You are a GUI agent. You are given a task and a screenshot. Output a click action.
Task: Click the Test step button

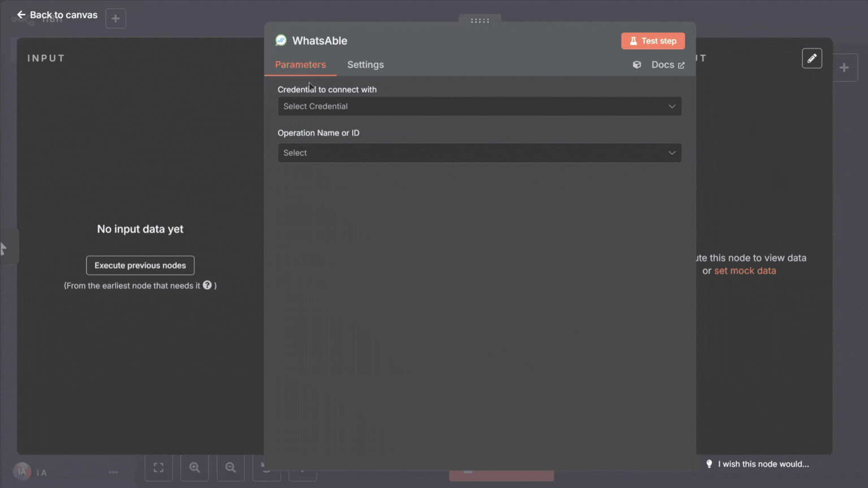click(653, 41)
